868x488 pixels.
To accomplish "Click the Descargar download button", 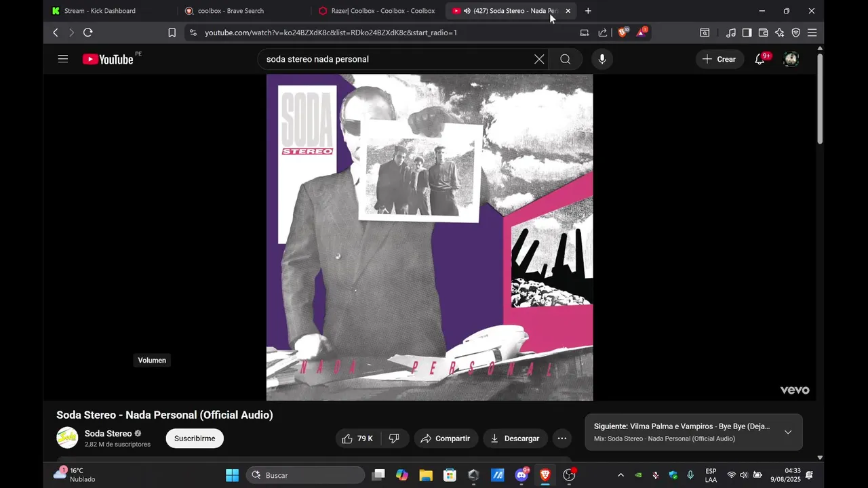I will 515,439.
